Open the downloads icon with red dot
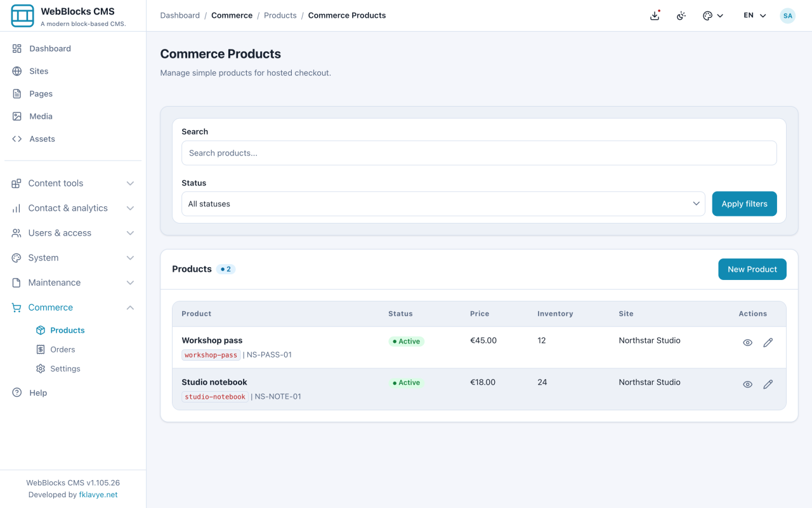Screen dimensions: 812x508 tap(655, 16)
